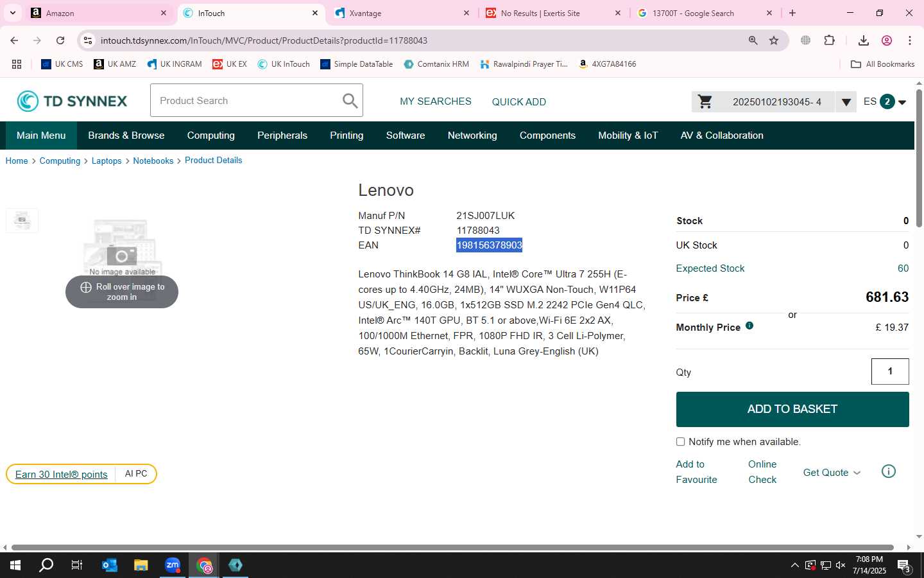Open the notification center icon

(904, 566)
